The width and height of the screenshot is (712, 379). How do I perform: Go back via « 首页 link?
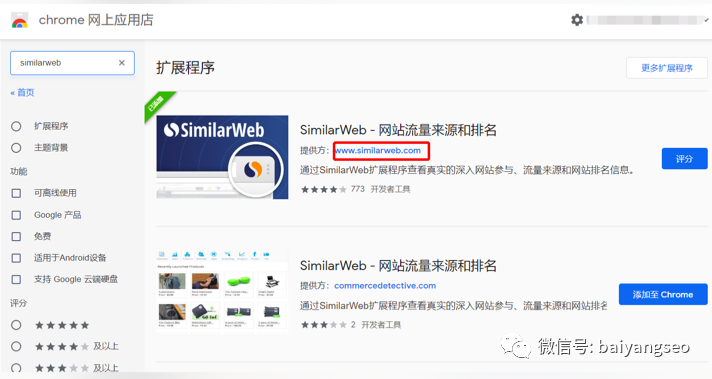22,93
